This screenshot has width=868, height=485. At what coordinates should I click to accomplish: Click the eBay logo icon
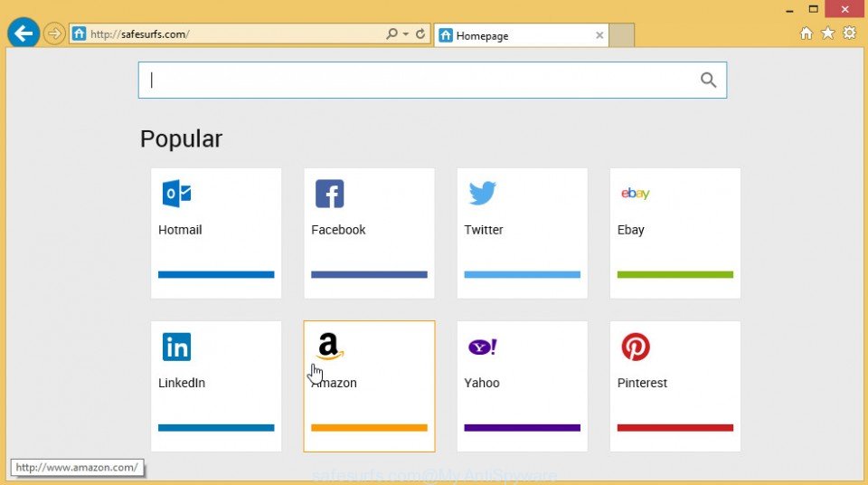[635, 193]
